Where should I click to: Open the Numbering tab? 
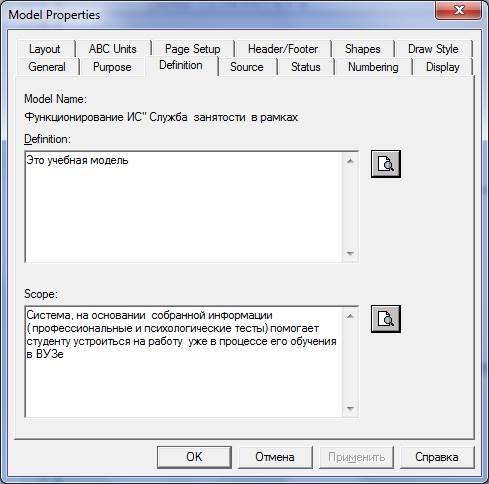[x=373, y=67]
